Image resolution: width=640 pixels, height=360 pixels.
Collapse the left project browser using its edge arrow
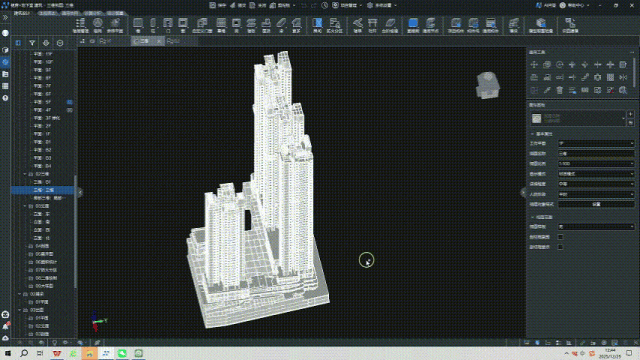80,192
